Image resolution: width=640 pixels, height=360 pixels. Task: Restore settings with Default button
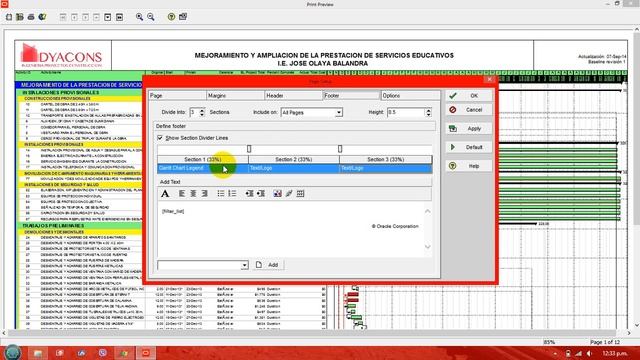tap(469, 147)
